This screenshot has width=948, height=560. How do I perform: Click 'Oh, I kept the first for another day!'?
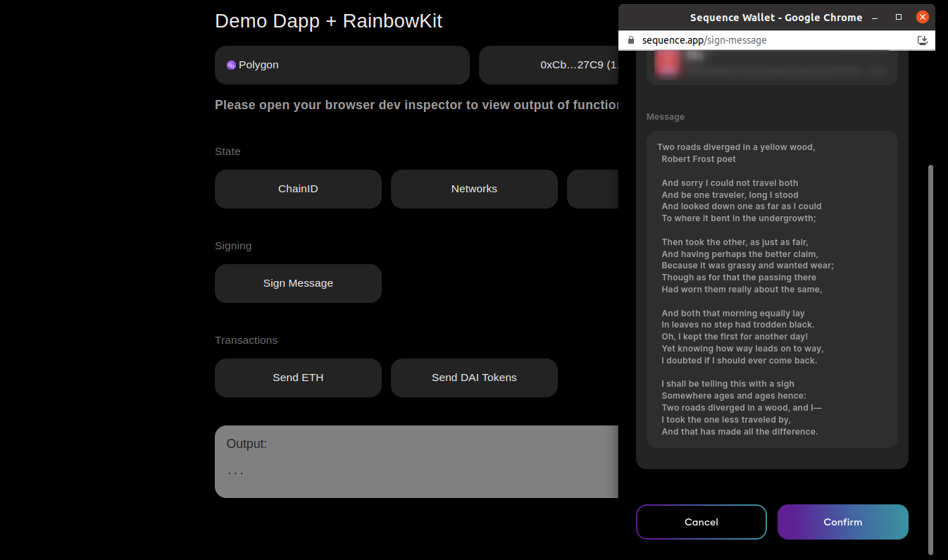(x=735, y=337)
